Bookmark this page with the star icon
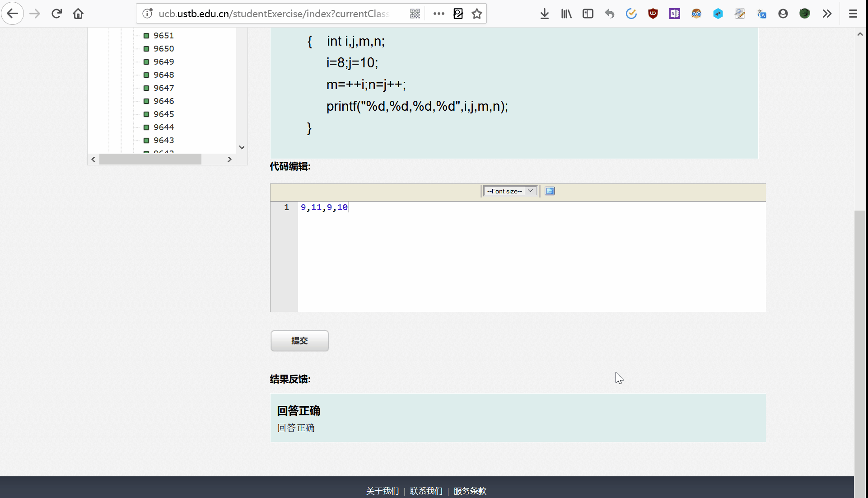Viewport: 868px width, 498px height. coord(477,14)
